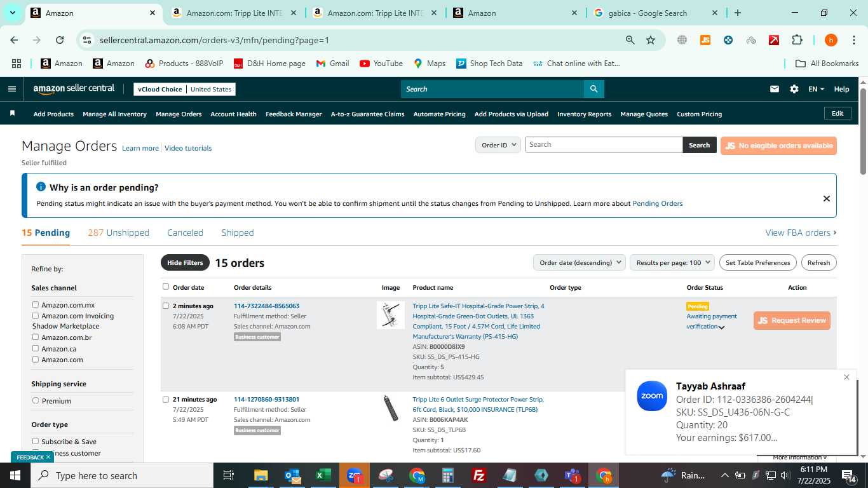Viewport: 868px width, 488px height.
Task: Open FileZilla from the taskbar
Action: point(479,475)
